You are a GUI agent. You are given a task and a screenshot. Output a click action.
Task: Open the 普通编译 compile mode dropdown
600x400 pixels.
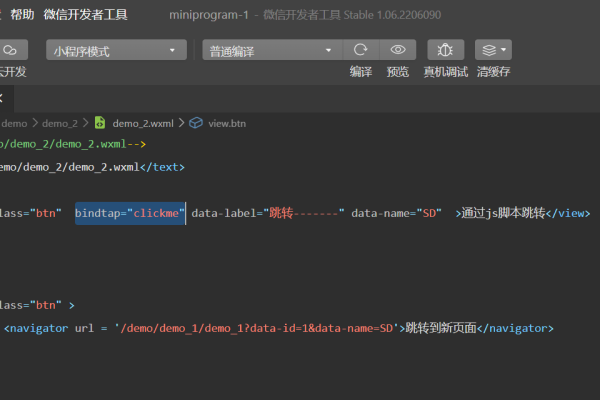coord(271,50)
